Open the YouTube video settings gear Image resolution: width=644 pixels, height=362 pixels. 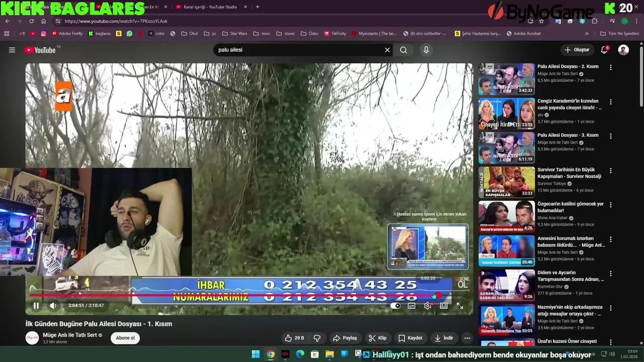coord(427,306)
